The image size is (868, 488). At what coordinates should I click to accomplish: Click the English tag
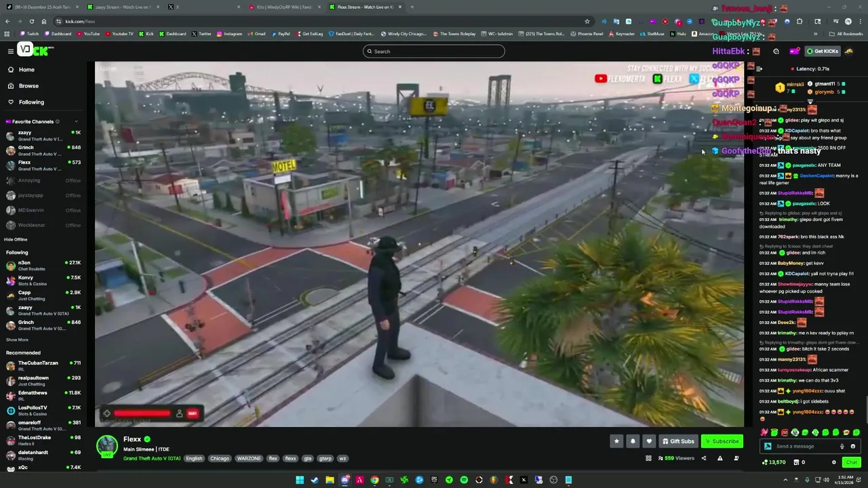[194, 459]
